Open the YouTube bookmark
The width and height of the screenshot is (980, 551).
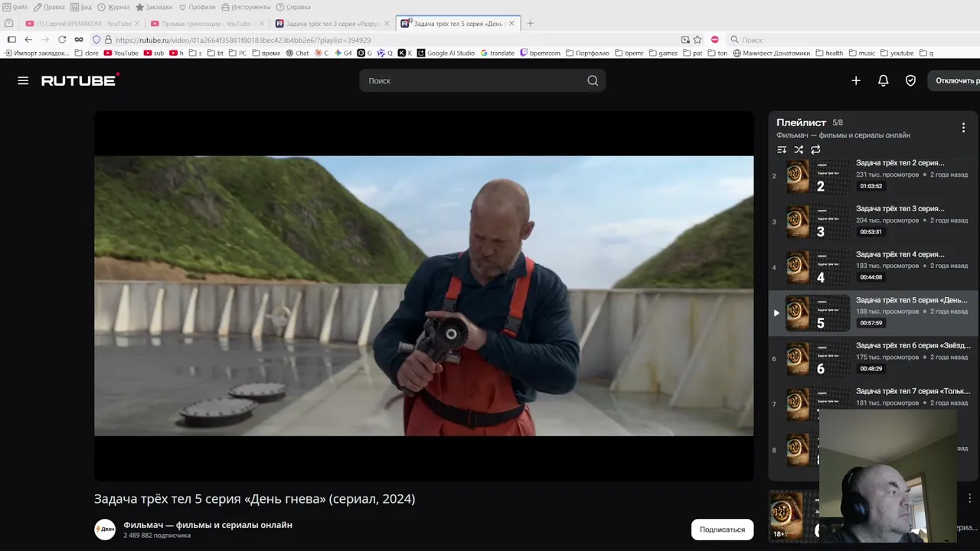tap(121, 54)
